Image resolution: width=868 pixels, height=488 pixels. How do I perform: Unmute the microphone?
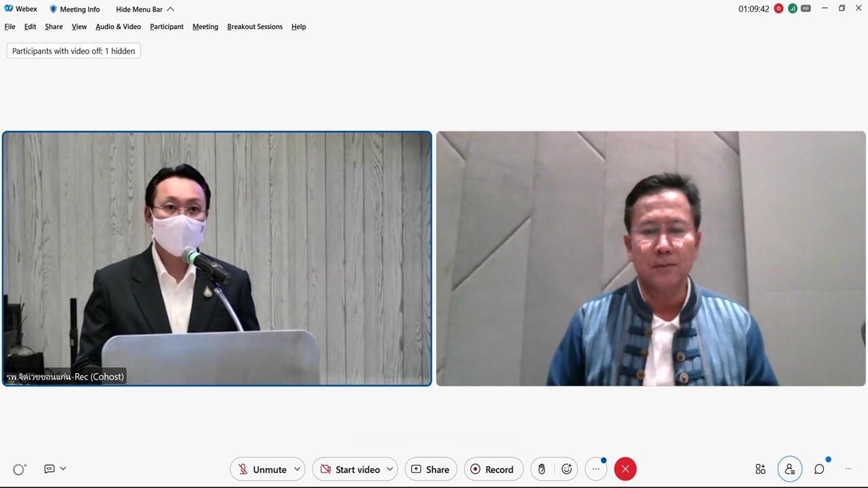point(262,469)
